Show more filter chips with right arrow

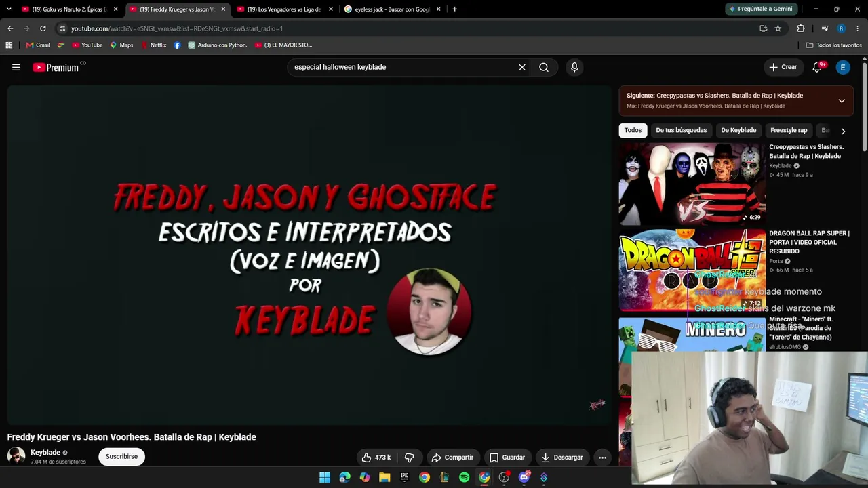pyautogui.click(x=843, y=131)
